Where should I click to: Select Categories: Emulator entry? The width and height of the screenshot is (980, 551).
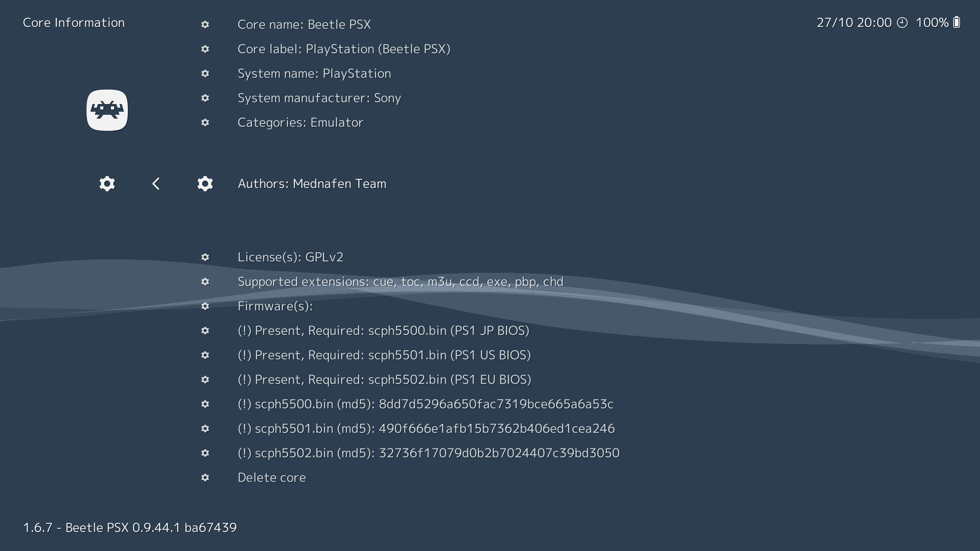click(300, 122)
